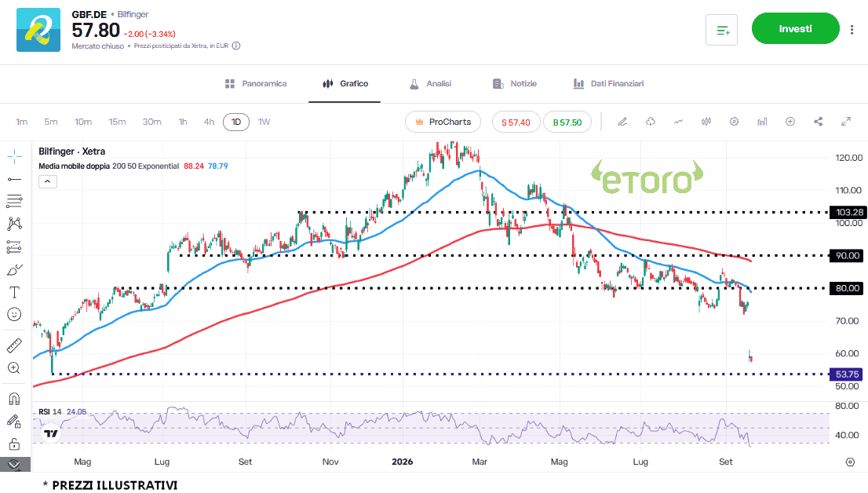Select the 30m timeframe
Screen dimensions: 868x493
tap(151, 122)
